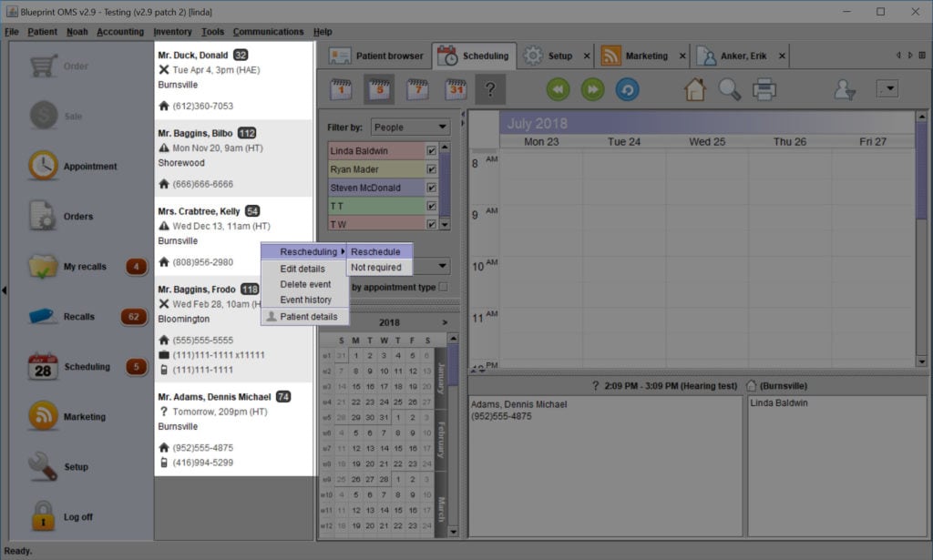Click Recalls badge showing 62
Viewport: 933px width, 560px height.
134,316
